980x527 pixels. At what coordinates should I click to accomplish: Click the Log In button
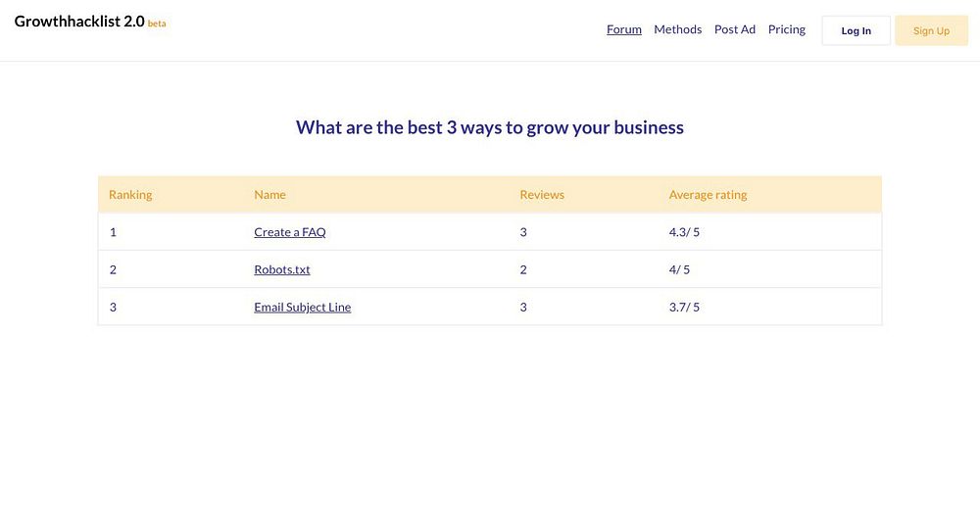click(856, 30)
